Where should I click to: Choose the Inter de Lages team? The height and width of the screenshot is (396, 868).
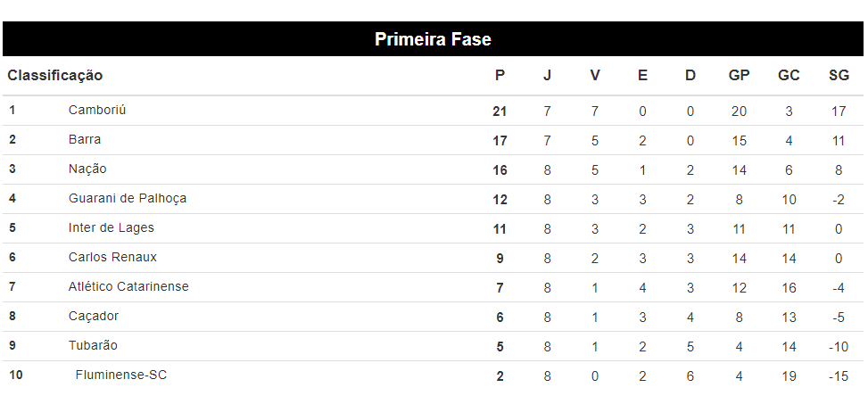pos(112,227)
